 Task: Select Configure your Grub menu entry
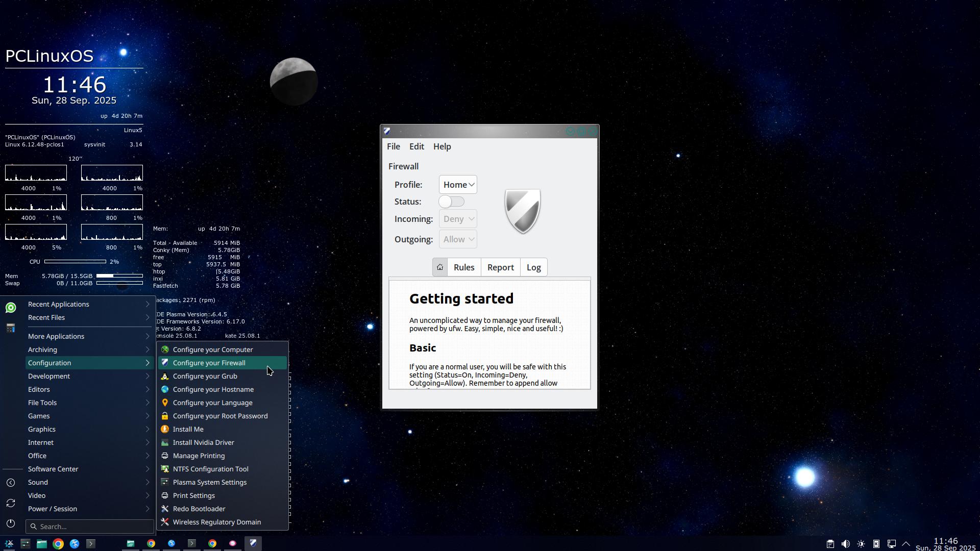tap(205, 376)
